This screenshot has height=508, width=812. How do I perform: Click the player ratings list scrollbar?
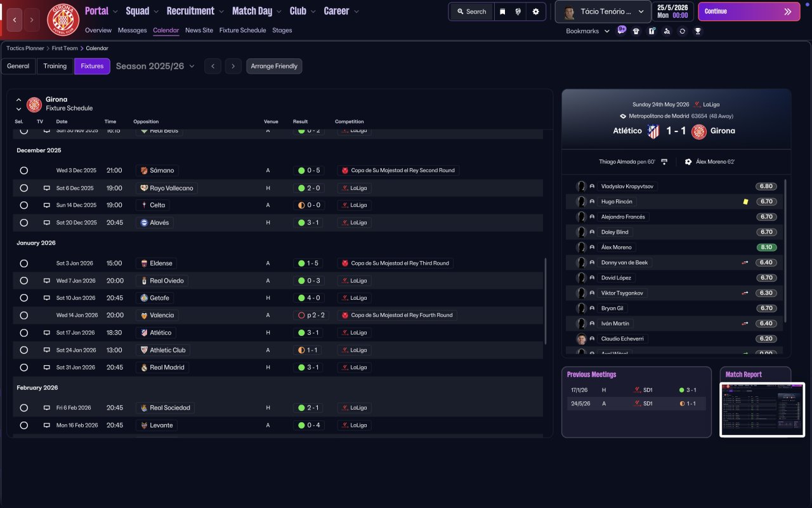click(x=786, y=251)
